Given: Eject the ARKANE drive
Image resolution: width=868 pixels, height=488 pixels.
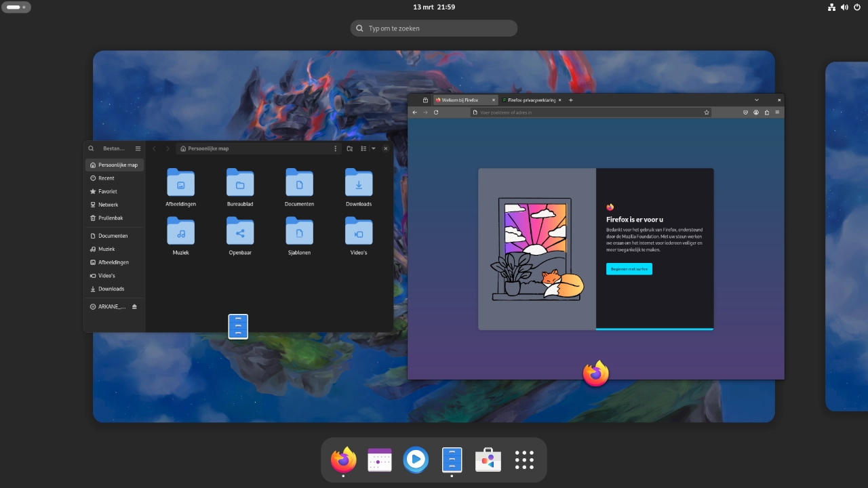Looking at the screenshot, I should 134,306.
